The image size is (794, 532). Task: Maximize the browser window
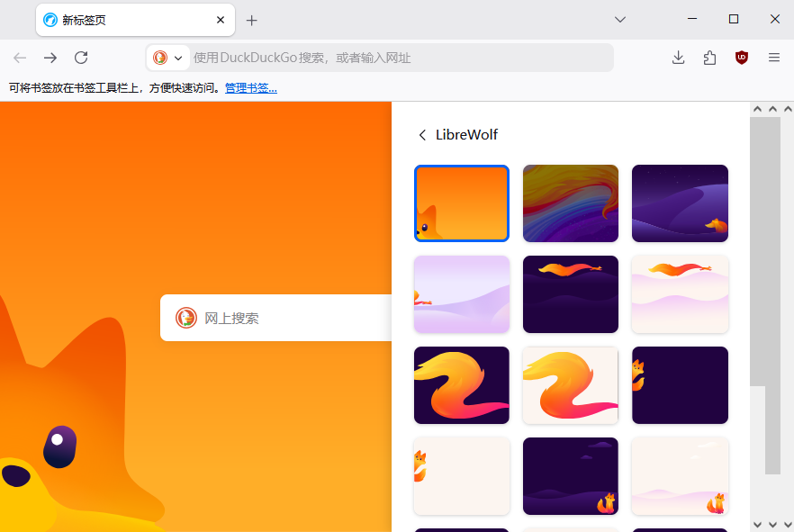pos(733,19)
